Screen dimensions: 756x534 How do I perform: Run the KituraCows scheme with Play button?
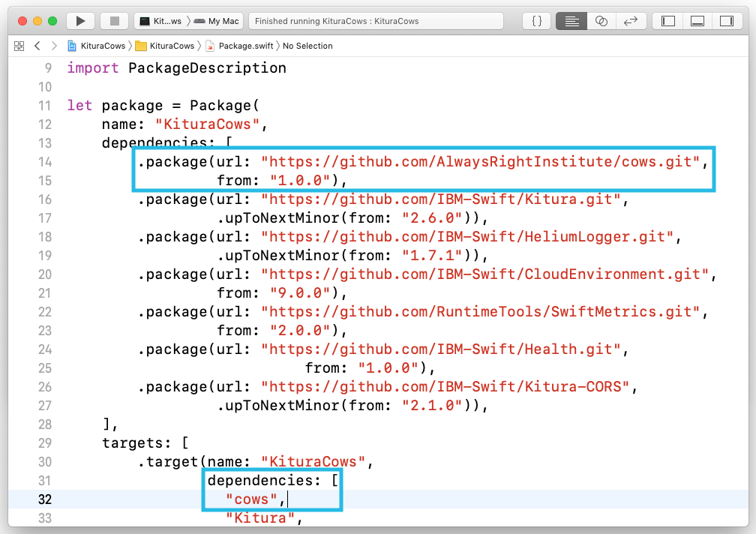(80, 21)
